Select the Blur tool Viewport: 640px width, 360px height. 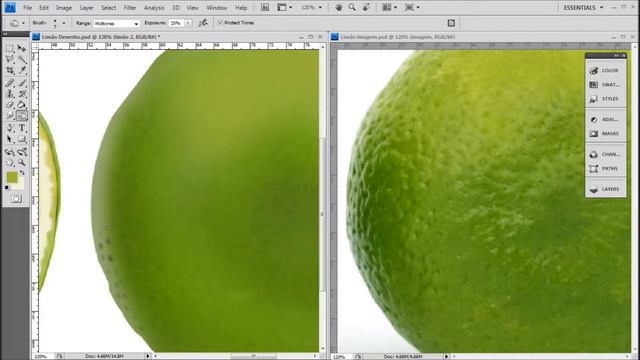point(10,116)
